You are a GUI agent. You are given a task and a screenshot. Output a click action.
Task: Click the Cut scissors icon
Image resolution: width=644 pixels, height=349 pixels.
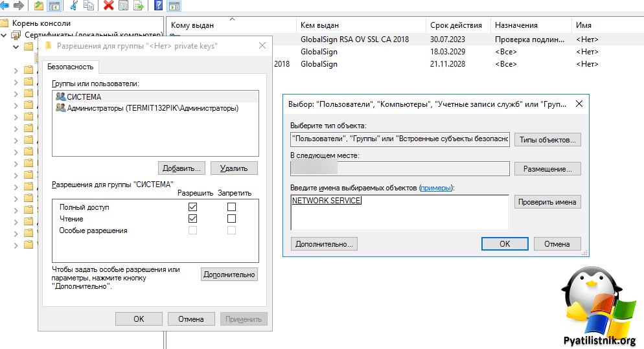[x=74, y=6]
